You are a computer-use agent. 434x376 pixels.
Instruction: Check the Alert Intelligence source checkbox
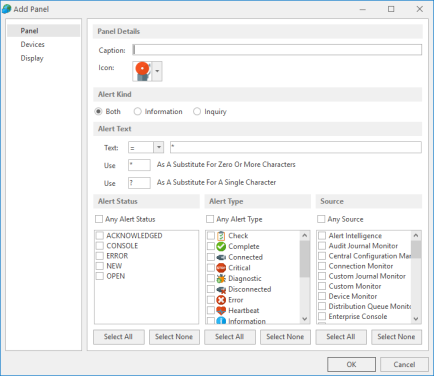click(x=322, y=236)
